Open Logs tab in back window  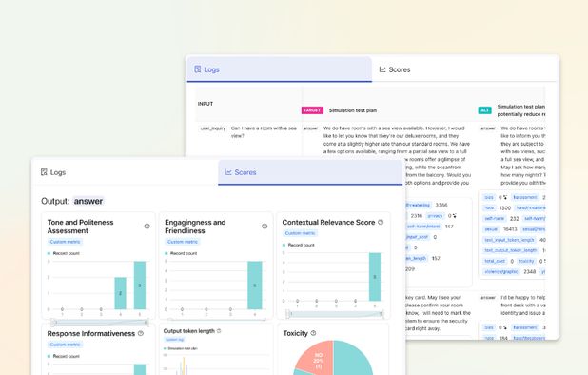coord(280,69)
